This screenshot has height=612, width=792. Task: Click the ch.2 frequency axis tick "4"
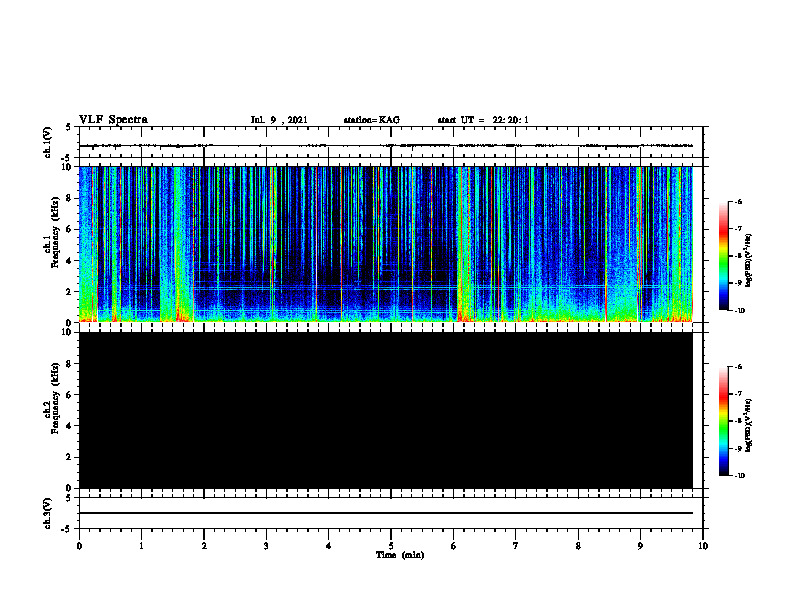pyautogui.click(x=69, y=426)
